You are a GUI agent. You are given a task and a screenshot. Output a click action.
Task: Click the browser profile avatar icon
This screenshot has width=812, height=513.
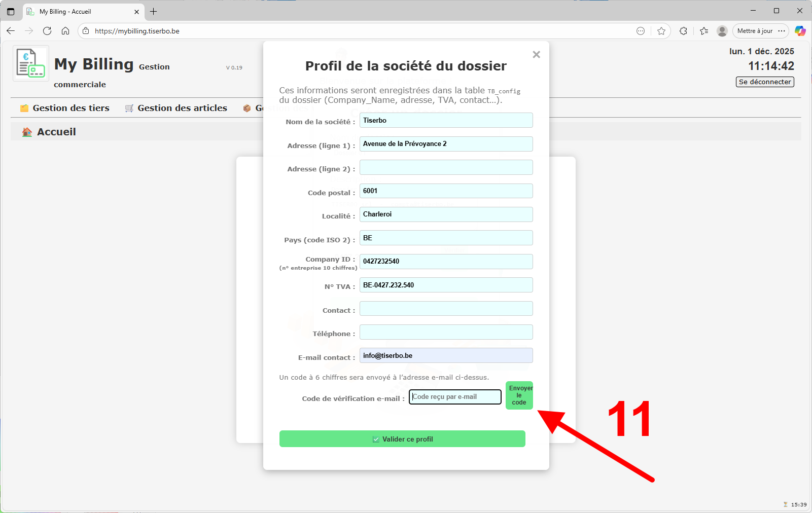click(722, 31)
